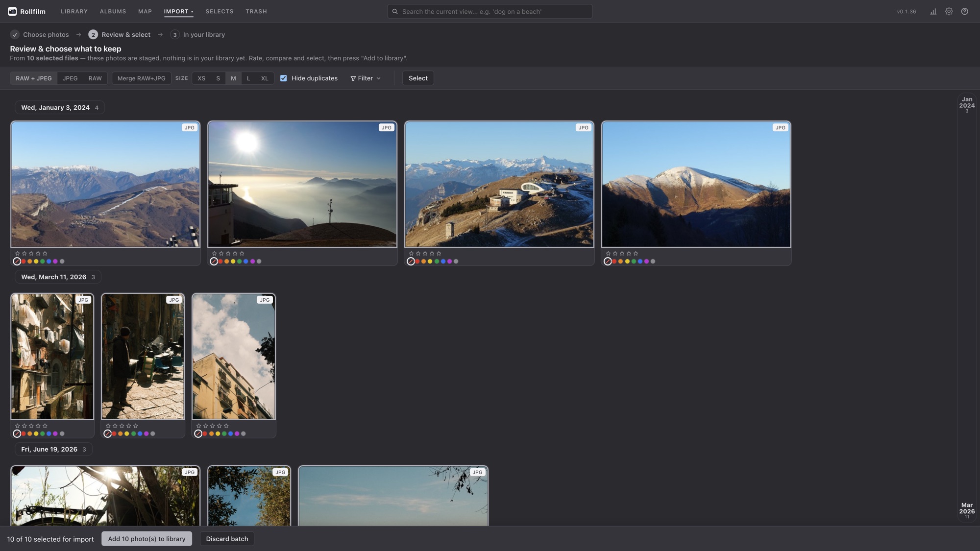Give three stars to the snow-capped brown peak photo

coord(622,253)
